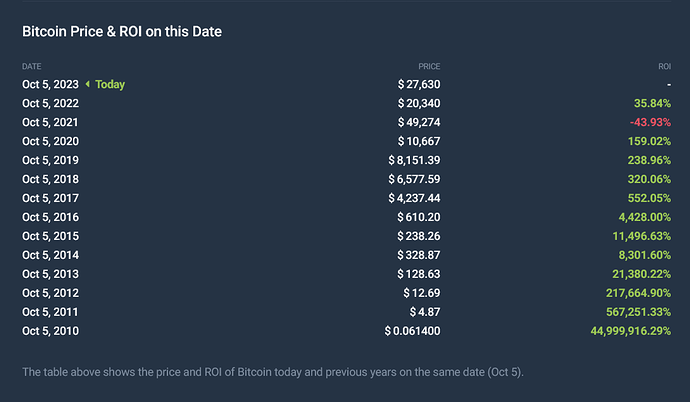Screen dimensions: 690x402
Task: Click the $610.20 price value
Action: (x=418, y=217)
